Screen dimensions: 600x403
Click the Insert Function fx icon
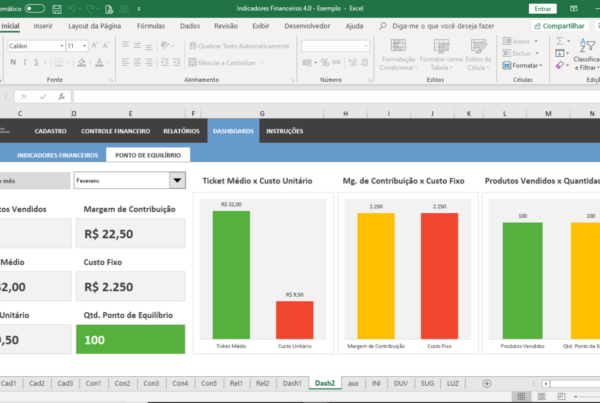(62, 96)
